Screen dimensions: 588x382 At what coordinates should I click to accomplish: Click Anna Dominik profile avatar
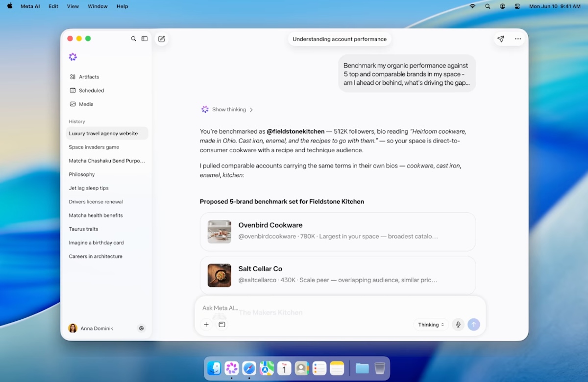click(x=73, y=329)
